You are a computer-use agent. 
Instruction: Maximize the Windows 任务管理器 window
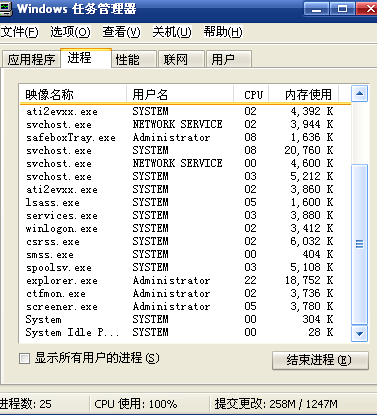342,9
